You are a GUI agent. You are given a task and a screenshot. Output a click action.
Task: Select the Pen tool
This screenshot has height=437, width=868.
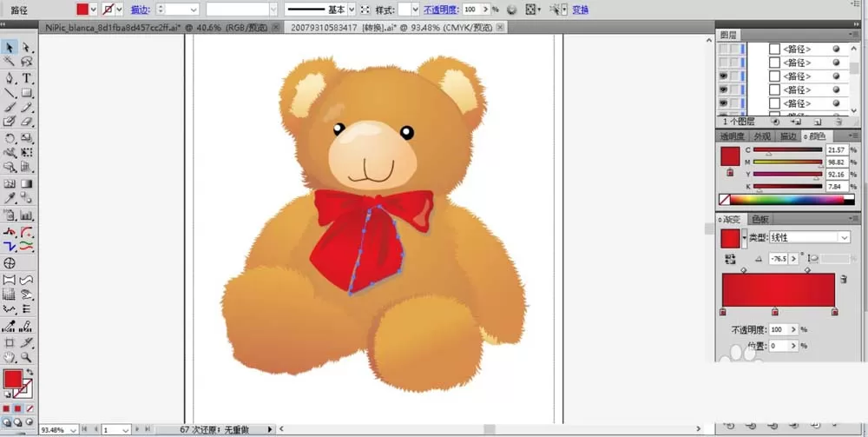pyautogui.click(x=9, y=78)
